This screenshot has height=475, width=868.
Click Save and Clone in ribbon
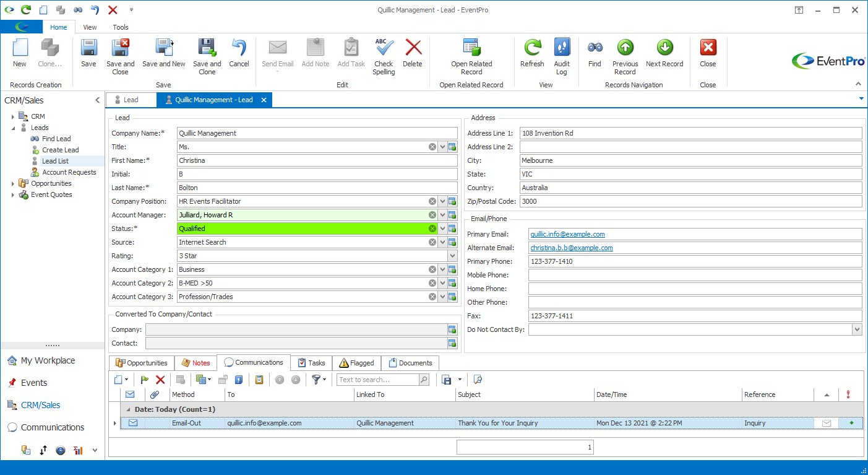point(207,56)
